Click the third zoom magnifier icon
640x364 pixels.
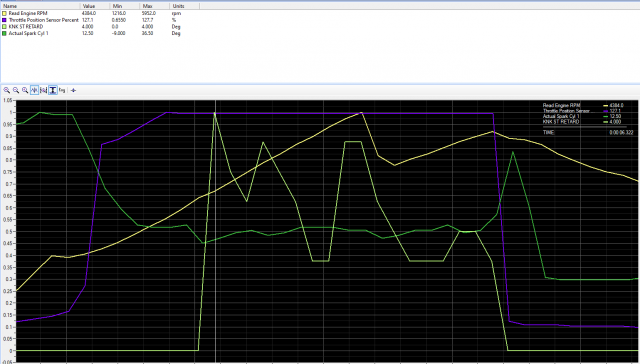click(25, 90)
